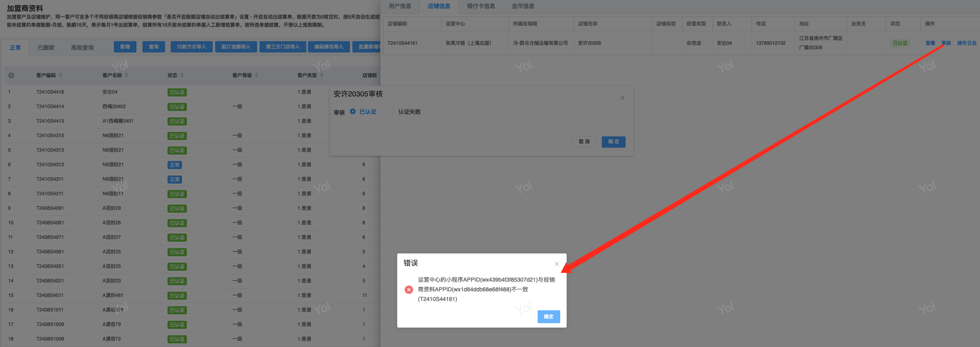Click 已认证 status in store row
Viewport: 980px width, 347px height.
click(x=900, y=43)
